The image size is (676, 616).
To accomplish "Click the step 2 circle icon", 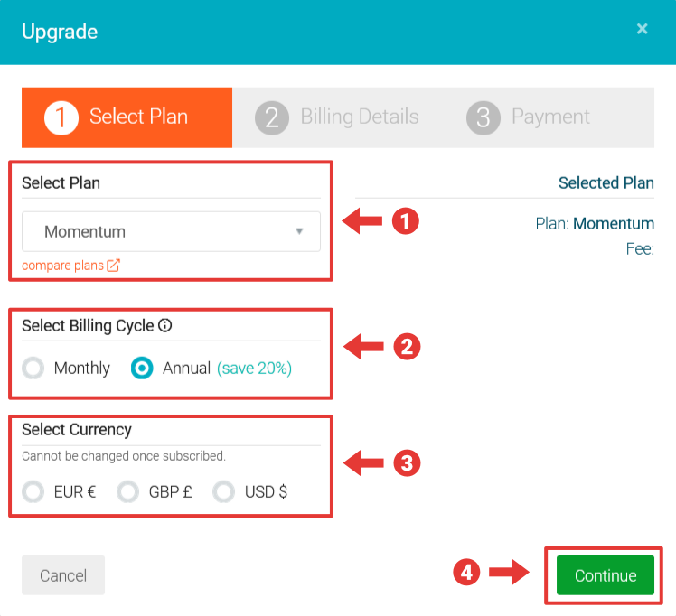I will (x=272, y=117).
